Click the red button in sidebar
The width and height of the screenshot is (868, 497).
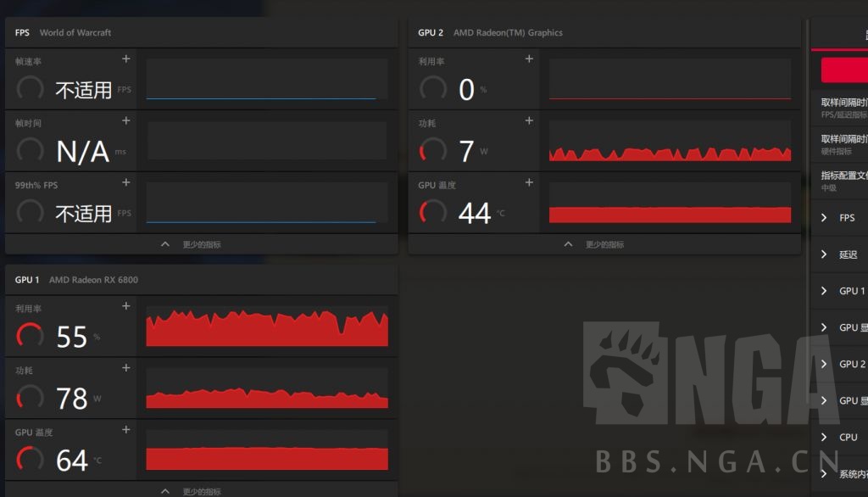click(844, 70)
